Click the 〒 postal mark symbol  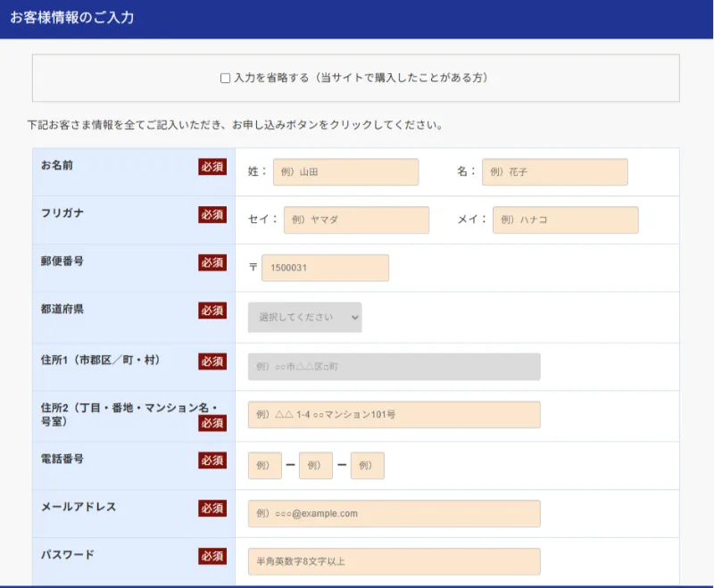(253, 268)
